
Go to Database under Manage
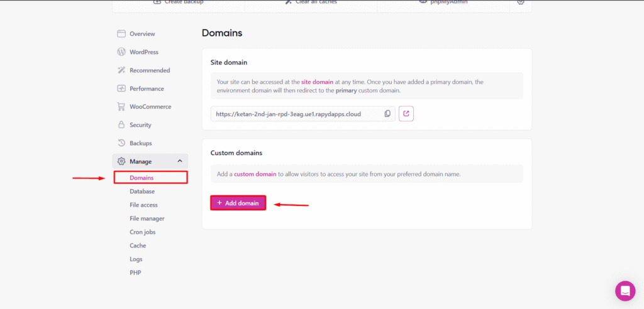coord(142,192)
